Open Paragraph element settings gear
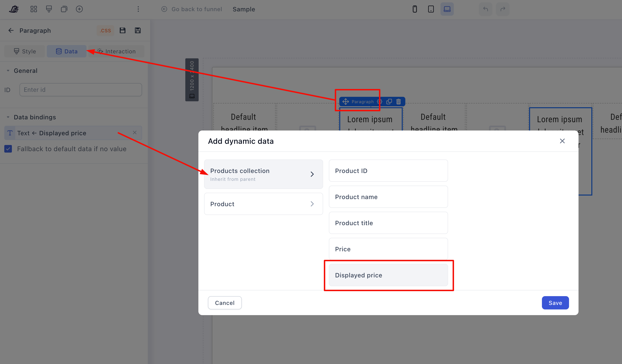622x364 pixels. tap(379, 102)
